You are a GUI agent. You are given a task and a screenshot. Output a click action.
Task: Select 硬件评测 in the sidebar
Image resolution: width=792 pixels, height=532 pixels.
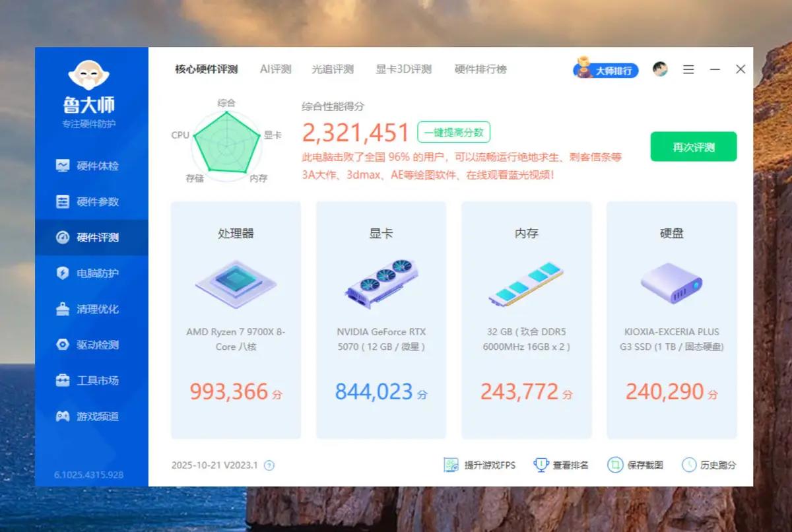click(91, 238)
